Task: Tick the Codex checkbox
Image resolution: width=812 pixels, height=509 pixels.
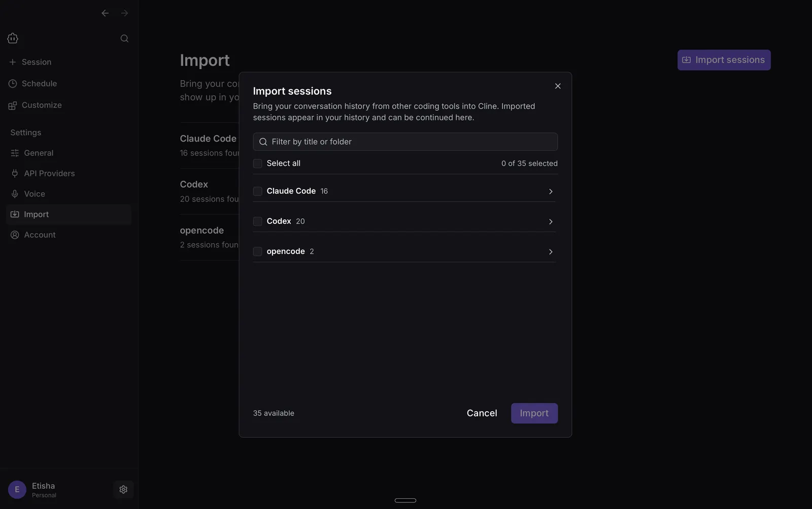Action: [257, 221]
